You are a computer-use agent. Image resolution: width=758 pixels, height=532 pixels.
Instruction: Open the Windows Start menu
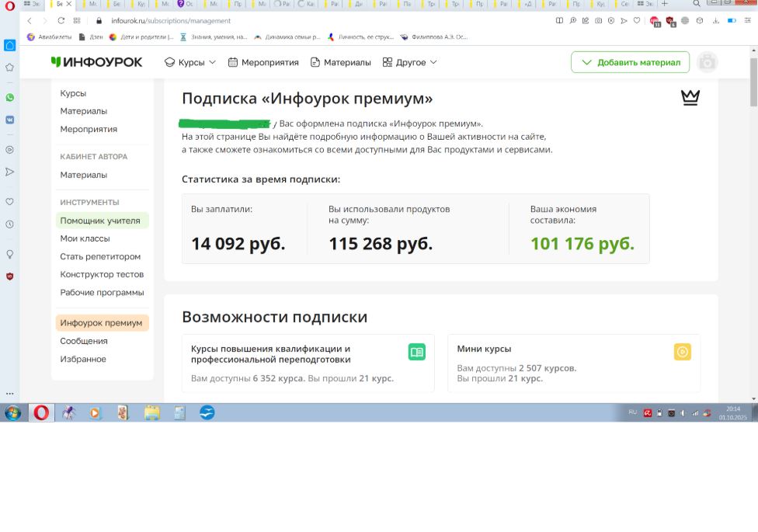tap(13, 412)
